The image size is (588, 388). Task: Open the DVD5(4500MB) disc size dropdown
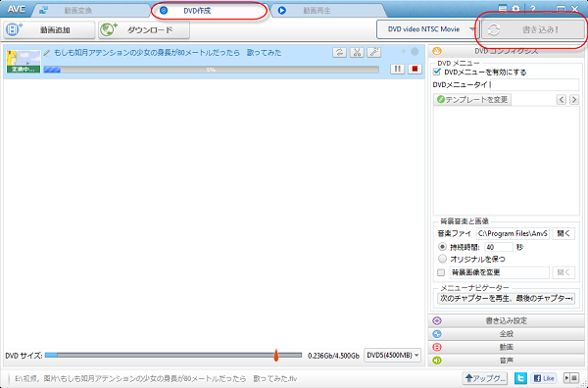[x=392, y=355]
